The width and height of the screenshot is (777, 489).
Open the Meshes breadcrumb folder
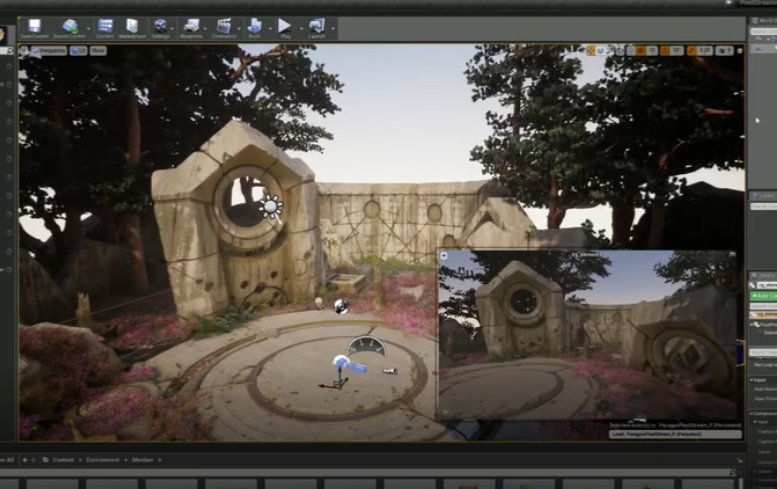[x=143, y=460]
